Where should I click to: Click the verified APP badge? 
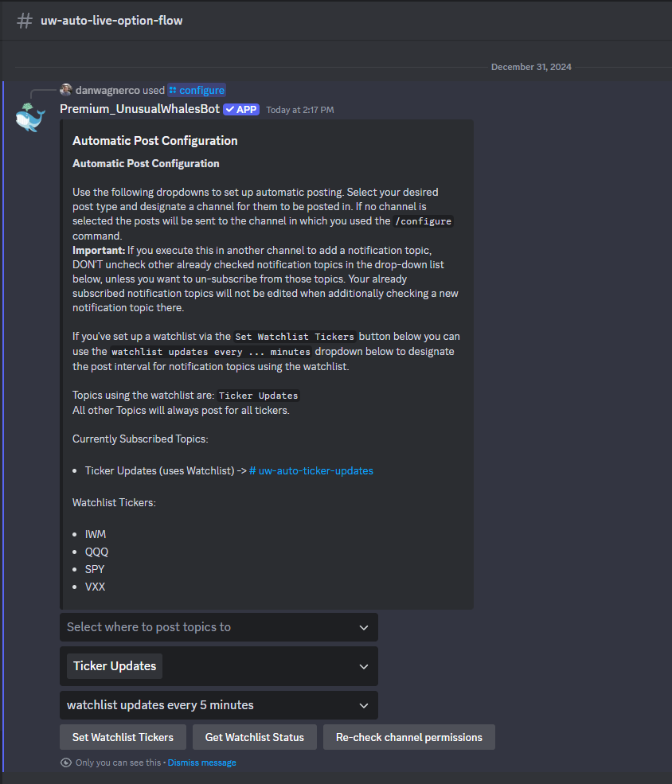241,110
